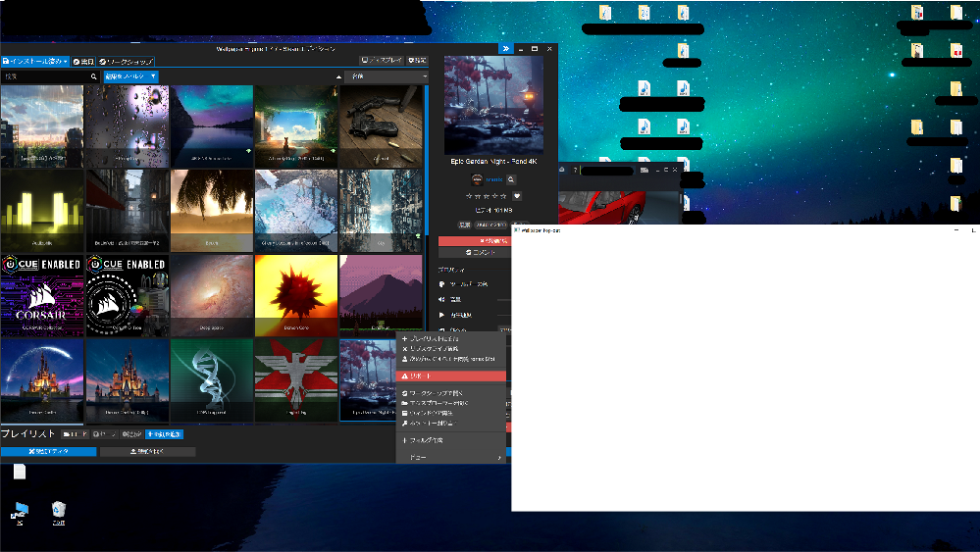Open the PC desktop icon at the bottom left
The width and height of the screenshot is (980, 552).
tap(20, 513)
